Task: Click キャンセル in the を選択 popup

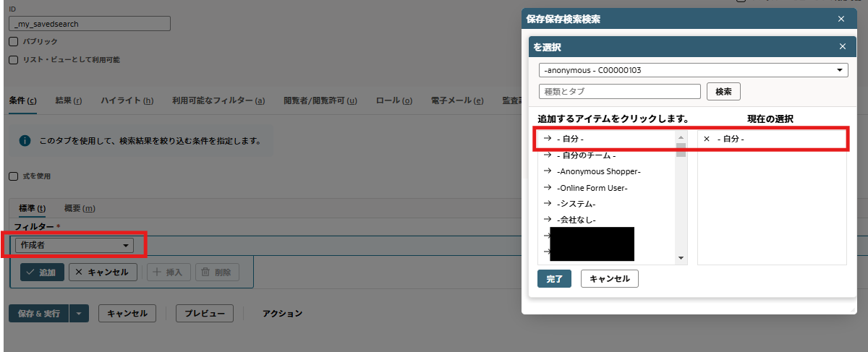Action: pyautogui.click(x=610, y=279)
